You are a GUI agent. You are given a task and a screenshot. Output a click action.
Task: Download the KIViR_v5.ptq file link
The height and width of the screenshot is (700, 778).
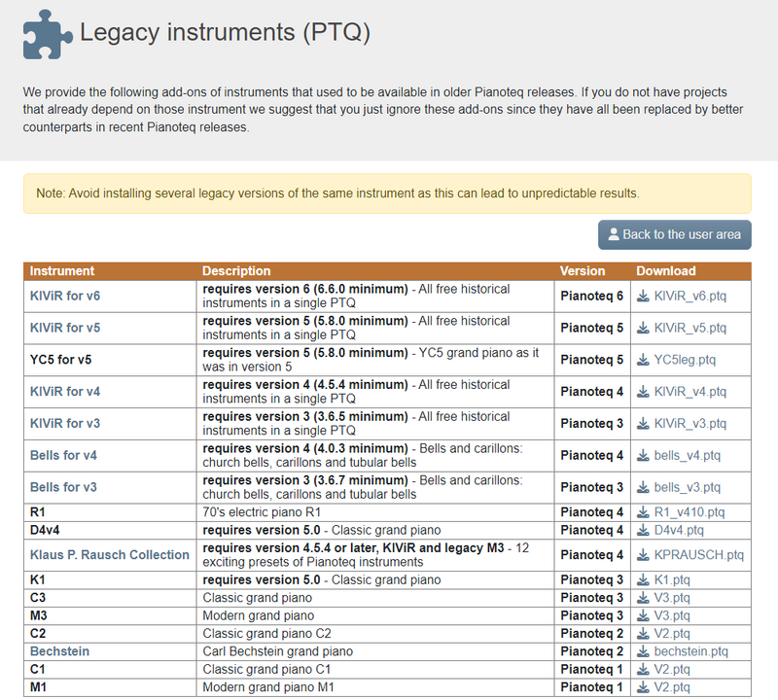[x=690, y=328]
